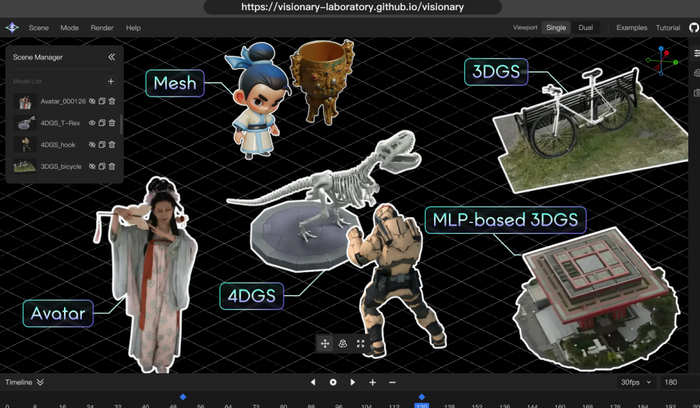Toggle visibility of 4DGS_T-Rex
Image resolution: width=700 pixels, height=408 pixels.
click(92, 123)
